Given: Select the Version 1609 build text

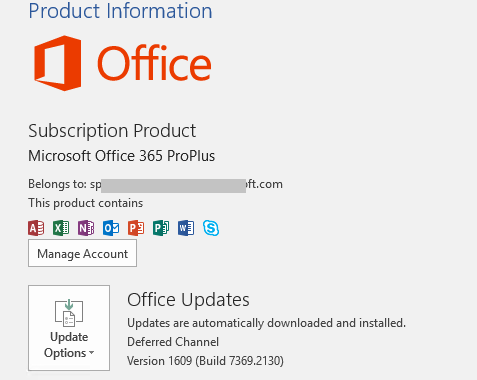Looking at the screenshot, I should tap(205, 361).
